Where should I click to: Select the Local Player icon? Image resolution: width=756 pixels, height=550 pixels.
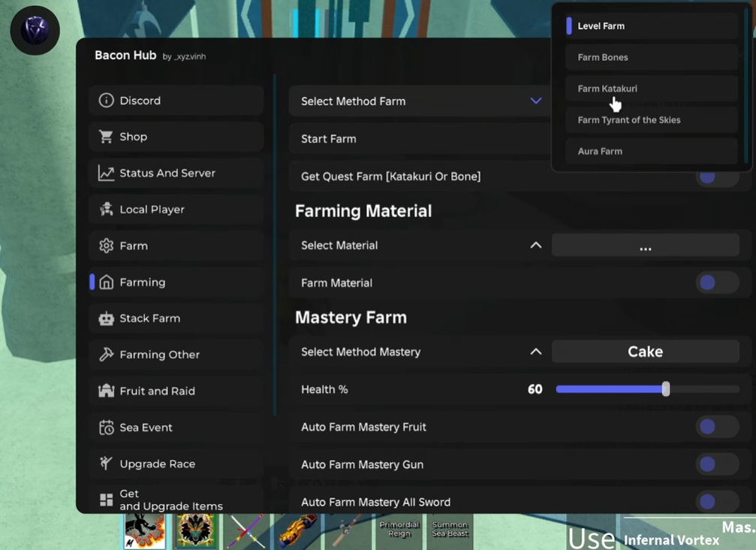tap(107, 210)
